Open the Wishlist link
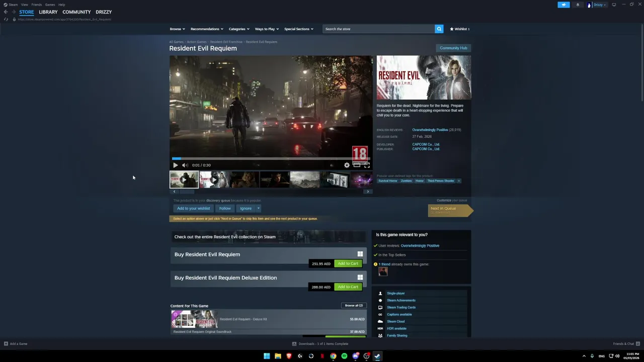 (459, 29)
